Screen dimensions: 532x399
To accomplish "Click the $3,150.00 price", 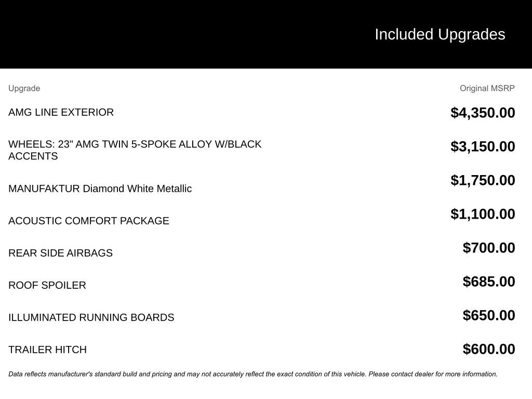I will point(483,147).
